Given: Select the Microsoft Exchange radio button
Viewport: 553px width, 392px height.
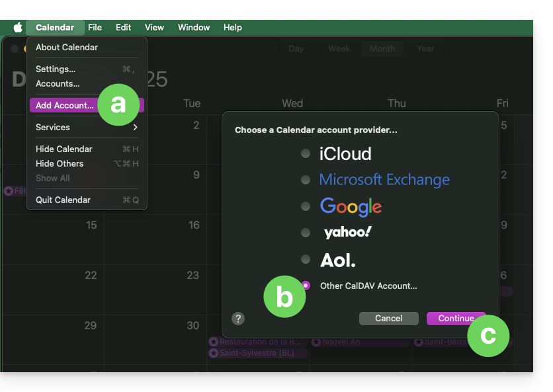Looking at the screenshot, I should [x=306, y=180].
